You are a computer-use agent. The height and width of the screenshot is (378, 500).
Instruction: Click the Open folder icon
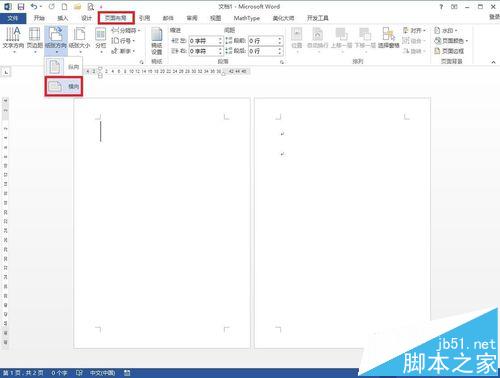(x=77, y=7)
